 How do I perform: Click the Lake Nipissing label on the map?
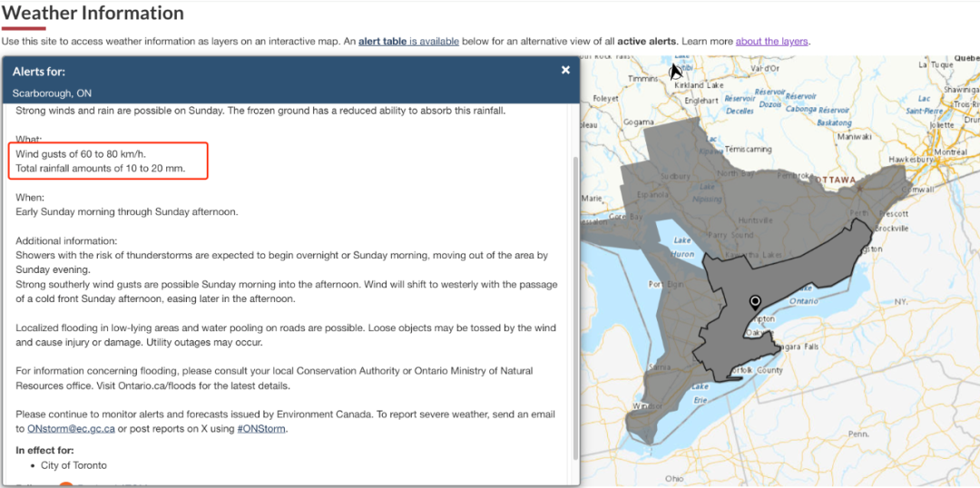(707, 194)
